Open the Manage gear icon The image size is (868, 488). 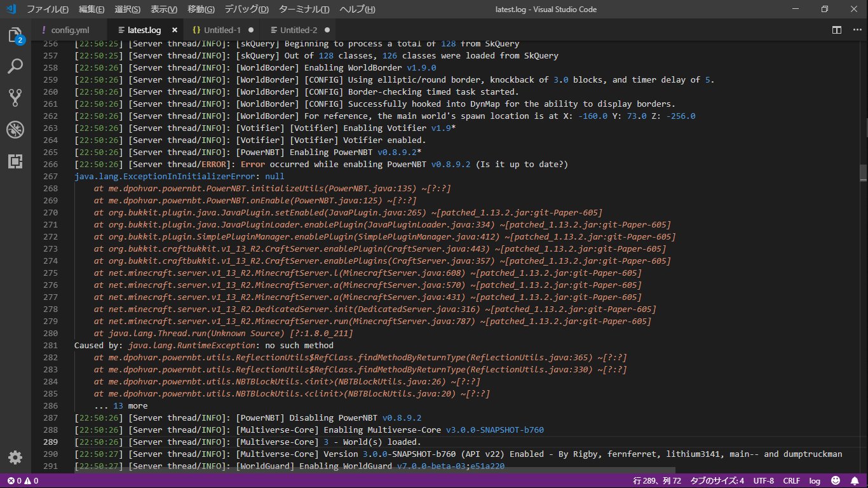[15, 457]
